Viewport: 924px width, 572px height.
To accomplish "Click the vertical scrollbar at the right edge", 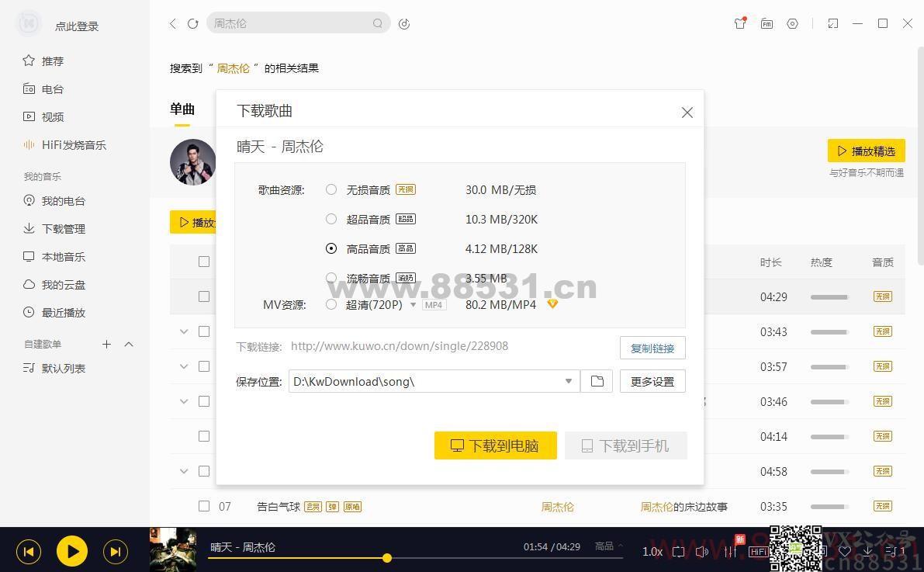I will pyautogui.click(x=920, y=156).
